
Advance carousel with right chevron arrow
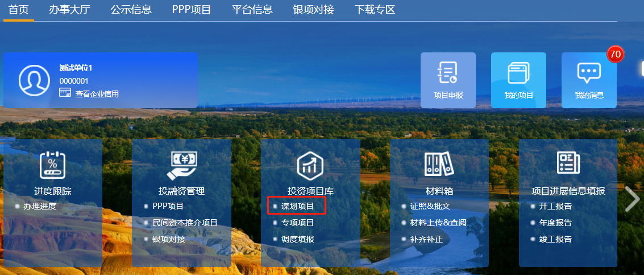[631, 199]
